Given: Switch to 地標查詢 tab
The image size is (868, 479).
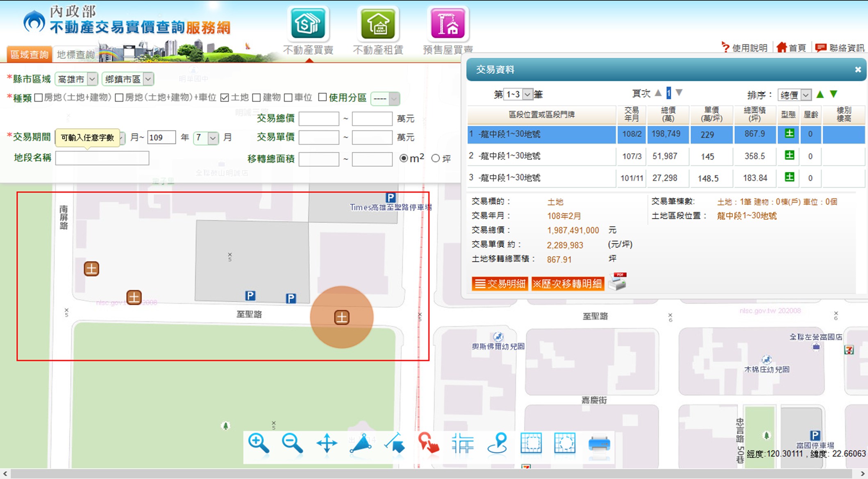Looking at the screenshot, I should coord(75,54).
